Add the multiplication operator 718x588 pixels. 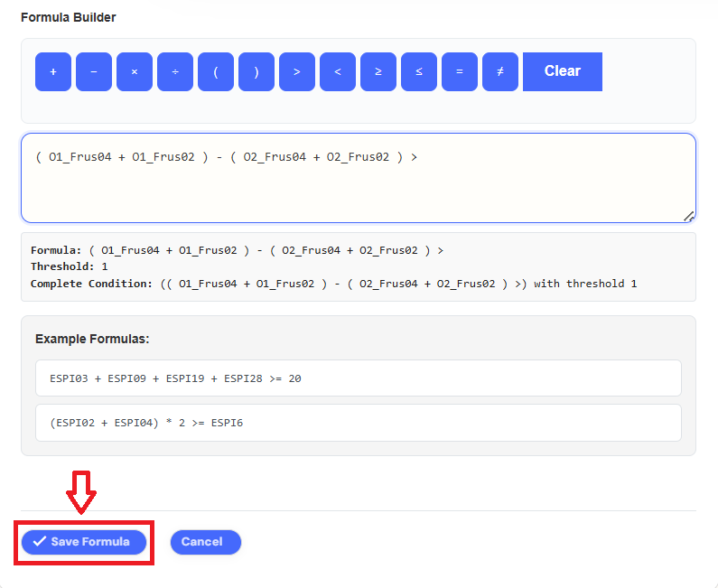click(135, 71)
